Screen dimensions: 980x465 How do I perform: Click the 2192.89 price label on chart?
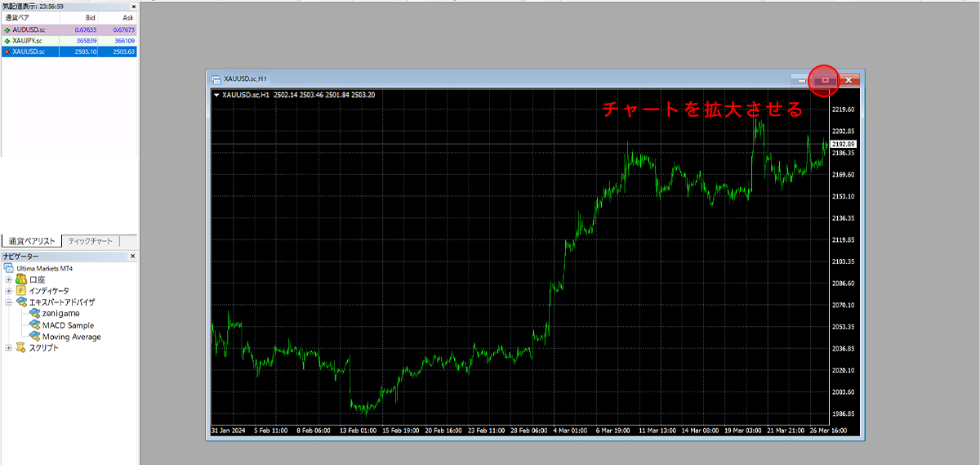point(844,144)
